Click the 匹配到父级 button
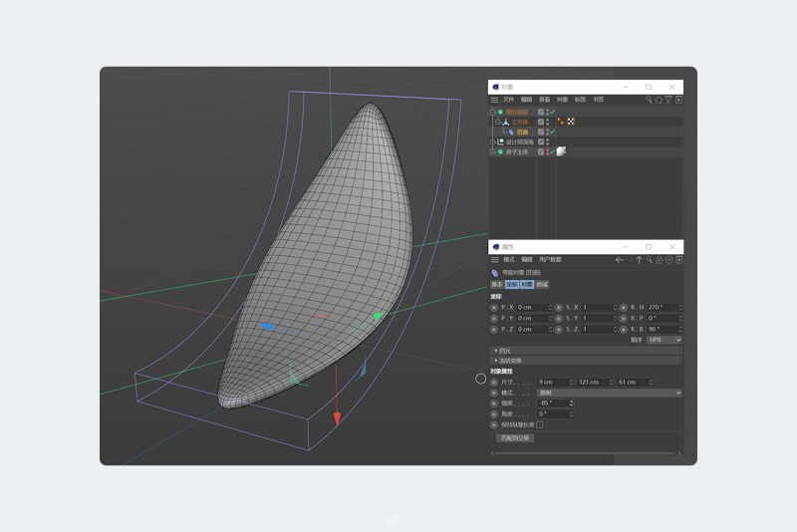The width and height of the screenshot is (797, 532). [x=515, y=437]
